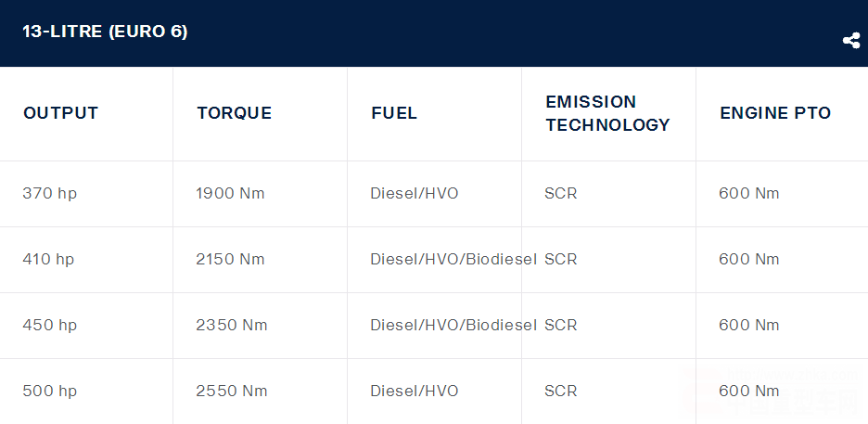Image resolution: width=868 pixels, height=424 pixels.
Task: Click the EMISSION TECHNOLOGY column header
Action: coord(607,113)
